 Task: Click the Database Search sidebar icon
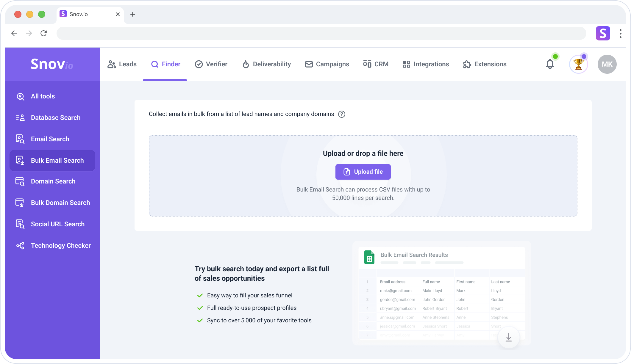[x=20, y=117]
